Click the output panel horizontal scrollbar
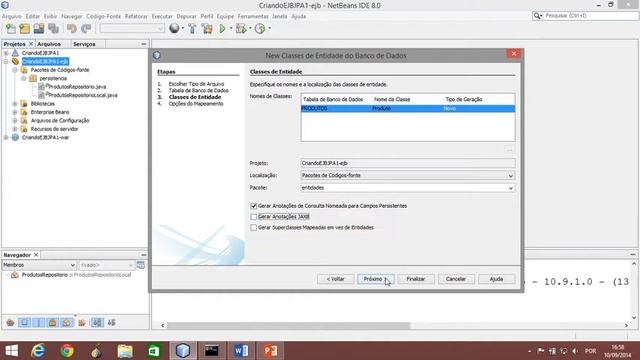Viewport: 640px width, 360px height. click(x=288, y=325)
